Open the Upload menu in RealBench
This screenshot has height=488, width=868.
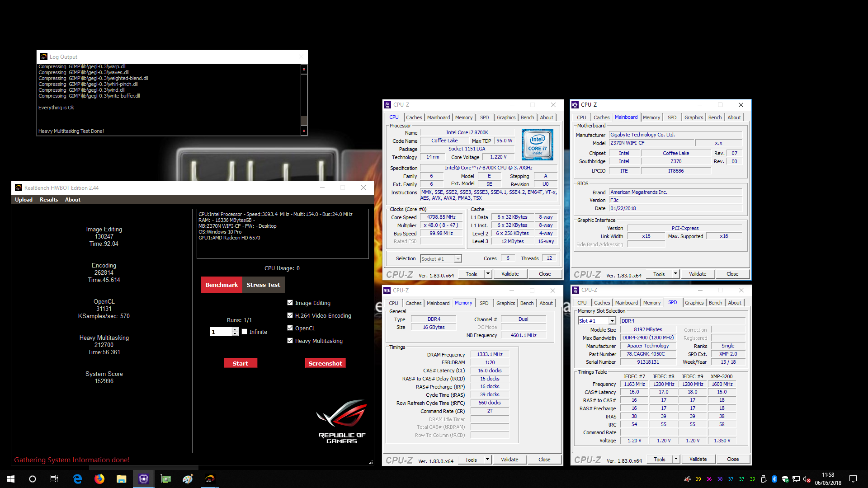24,200
